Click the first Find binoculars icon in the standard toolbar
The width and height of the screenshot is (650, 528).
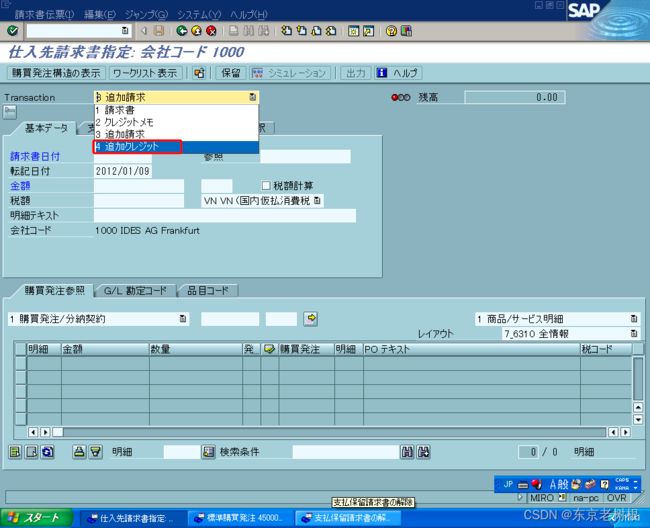pyautogui.click(x=249, y=31)
